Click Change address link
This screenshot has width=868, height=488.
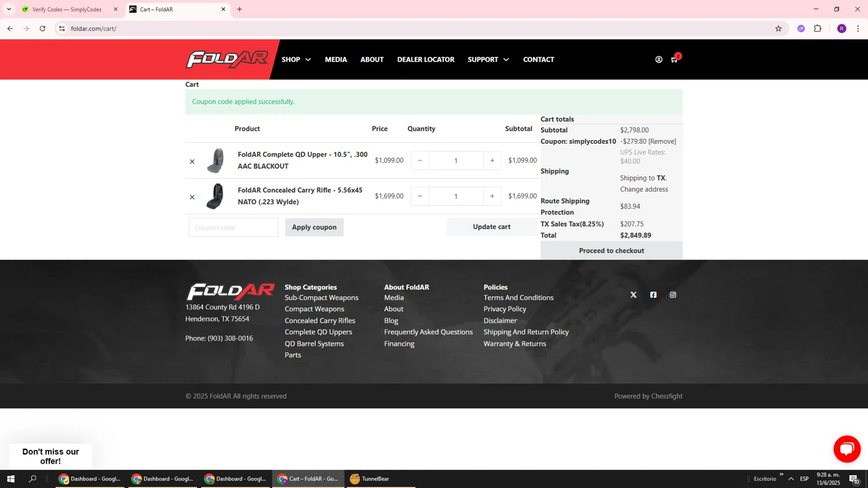tap(644, 189)
